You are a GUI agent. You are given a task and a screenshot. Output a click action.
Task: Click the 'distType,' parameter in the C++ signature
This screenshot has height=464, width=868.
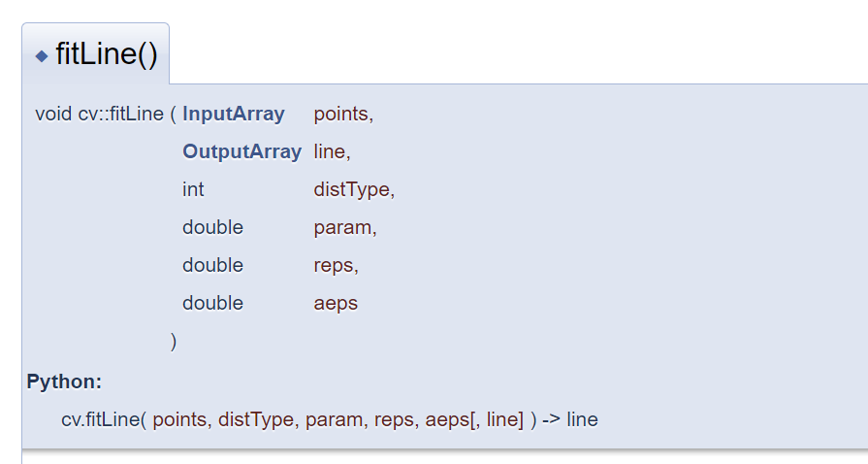pyautogui.click(x=354, y=189)
